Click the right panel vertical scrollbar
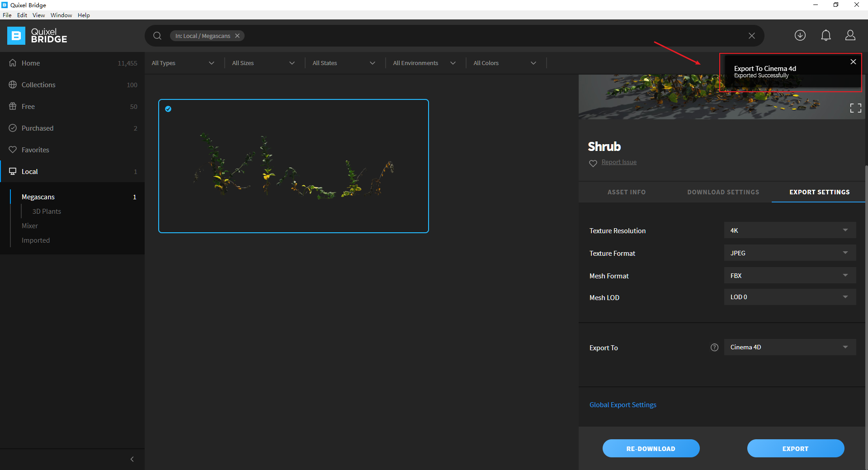868x470 pixels. point(866,316)
